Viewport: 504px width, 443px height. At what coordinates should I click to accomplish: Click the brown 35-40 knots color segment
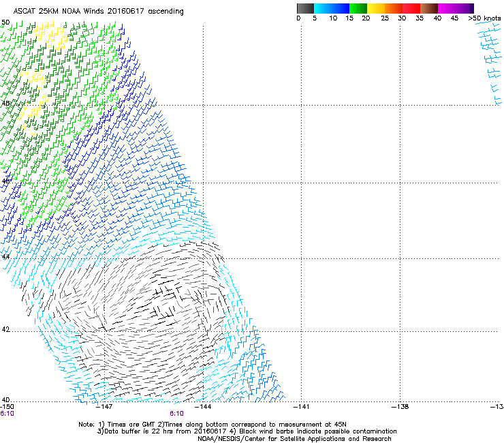pyautogui.click(x=429, y=8)
